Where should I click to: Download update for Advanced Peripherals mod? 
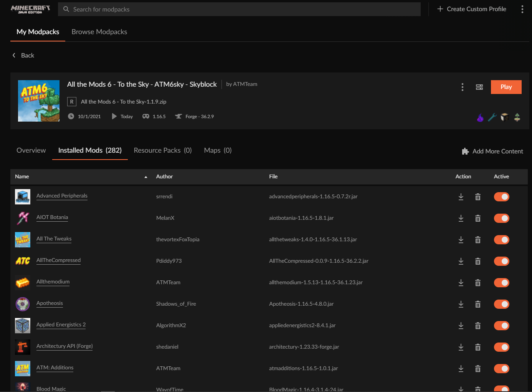(x=461, y=197)
